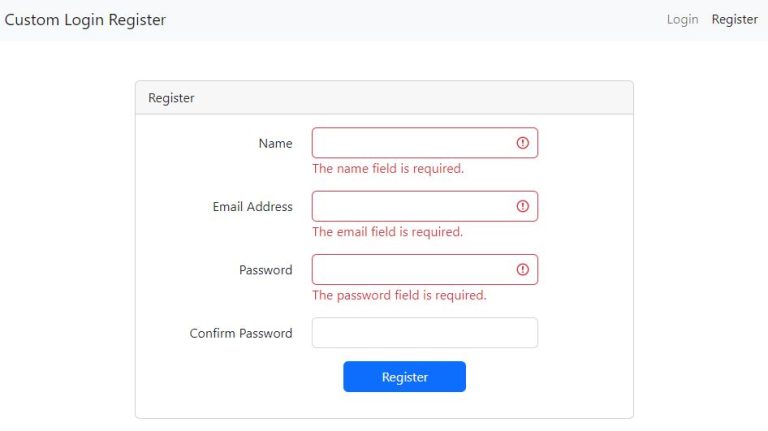The image size is (768, 431).
Task: Click the blank white area of the navbar
Action: coord(416,20)
